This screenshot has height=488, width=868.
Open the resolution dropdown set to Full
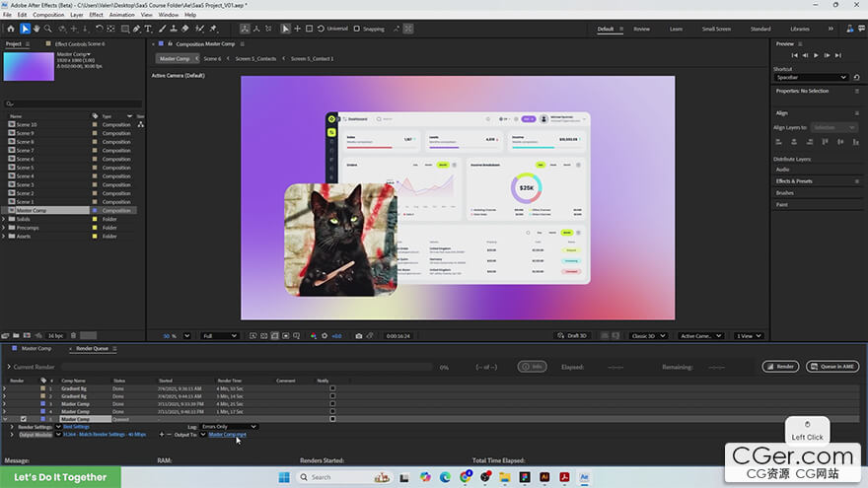pos(219,336)
